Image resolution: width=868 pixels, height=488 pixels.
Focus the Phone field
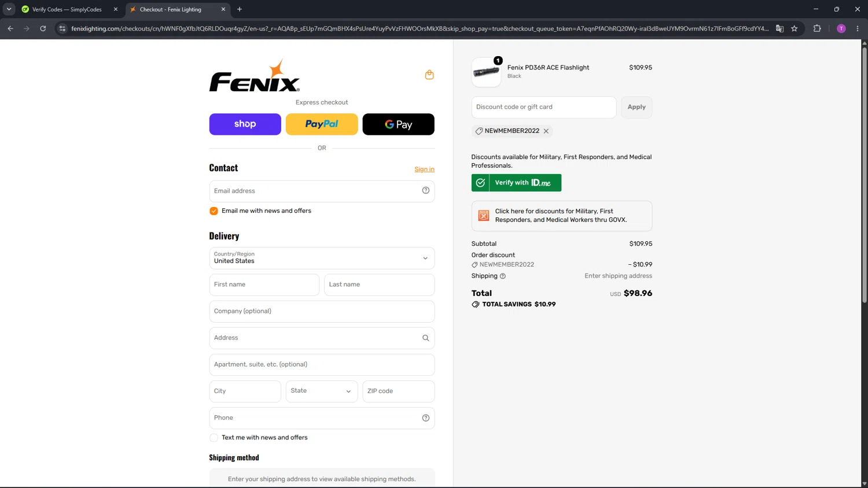point(322,418)
